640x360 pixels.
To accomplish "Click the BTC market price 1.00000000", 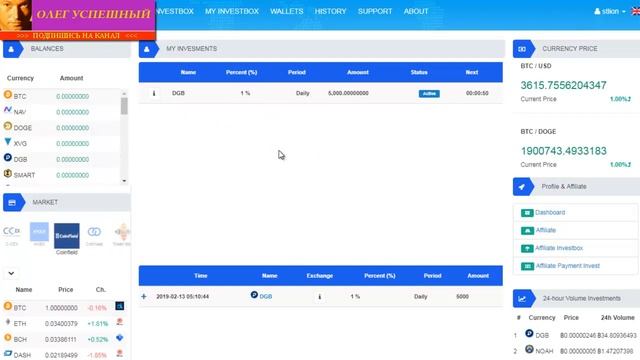I will tap(61, 308).
